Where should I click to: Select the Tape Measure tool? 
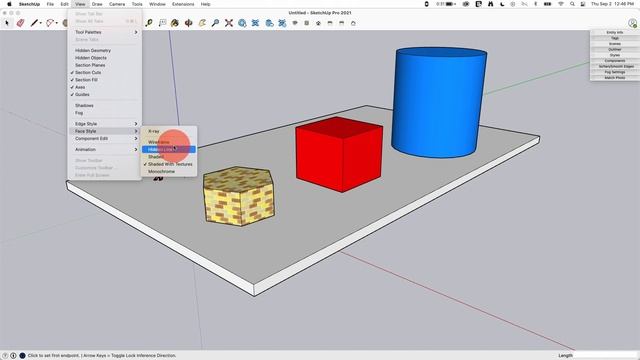coord(149,23)
